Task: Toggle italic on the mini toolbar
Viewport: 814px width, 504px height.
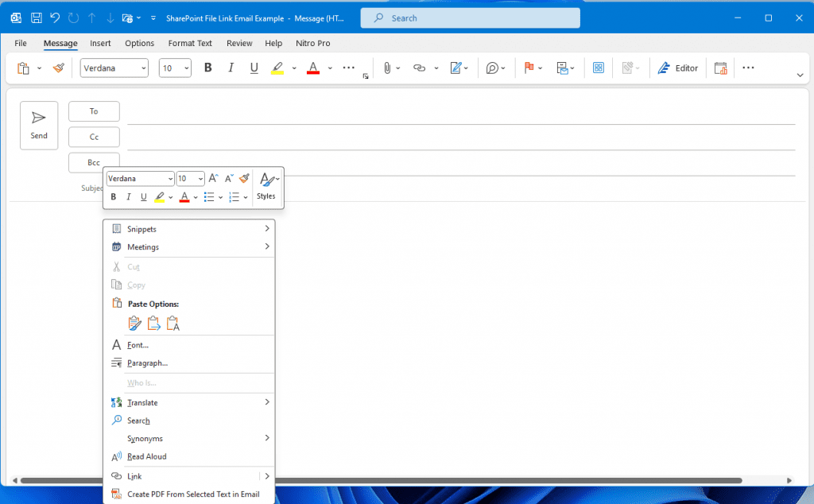Action: pos(128,196)
